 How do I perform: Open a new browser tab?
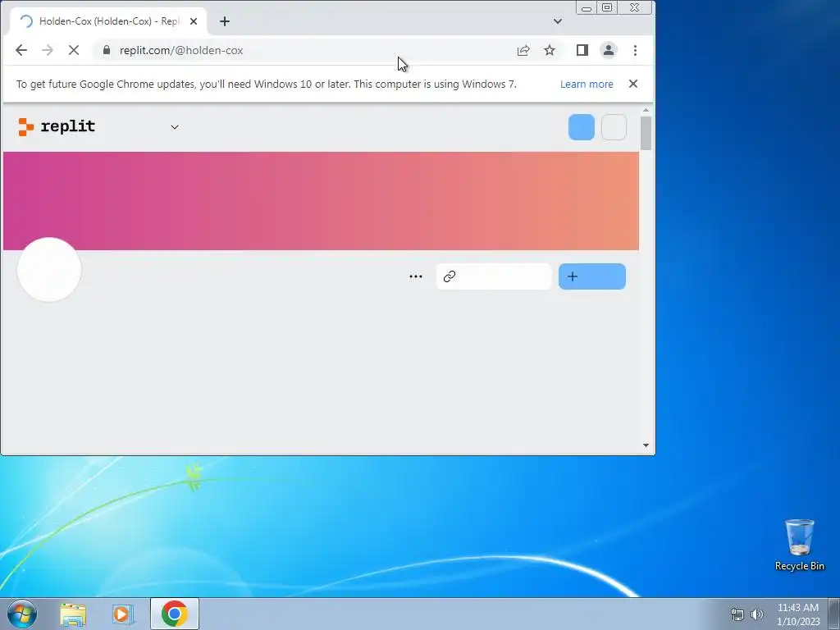click(225, 21)
